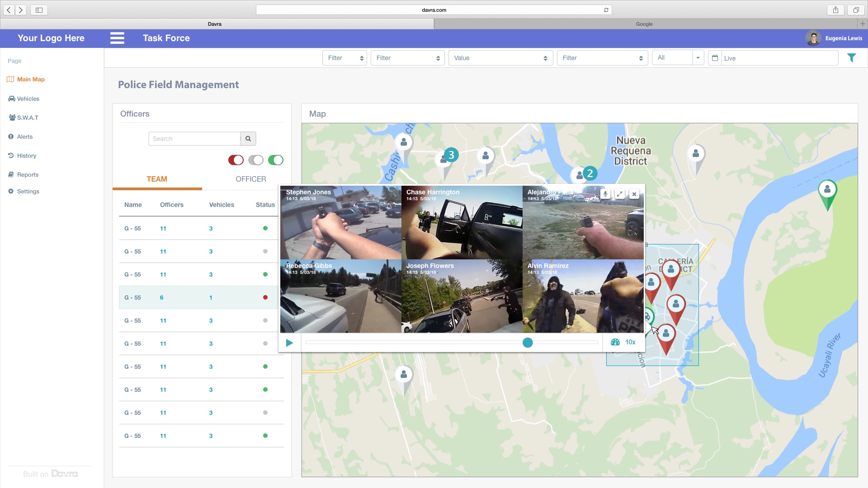This screenshot has width=868, height=488.
Task: Click the Live date input field
Action: [x=779, y=58]
